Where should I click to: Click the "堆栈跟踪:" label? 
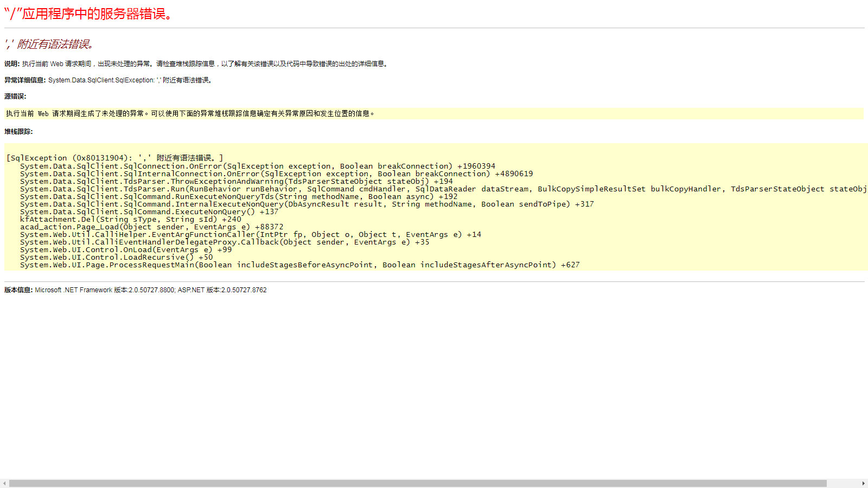click(18, 132)
